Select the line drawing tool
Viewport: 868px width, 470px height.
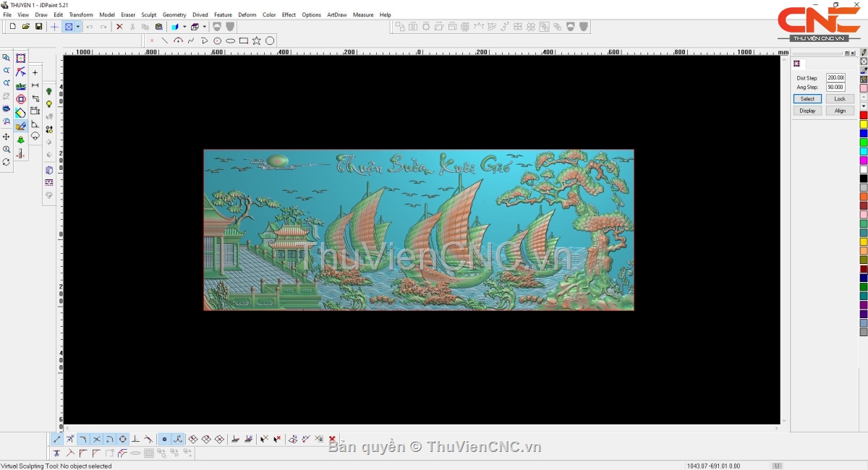(165, 40)
